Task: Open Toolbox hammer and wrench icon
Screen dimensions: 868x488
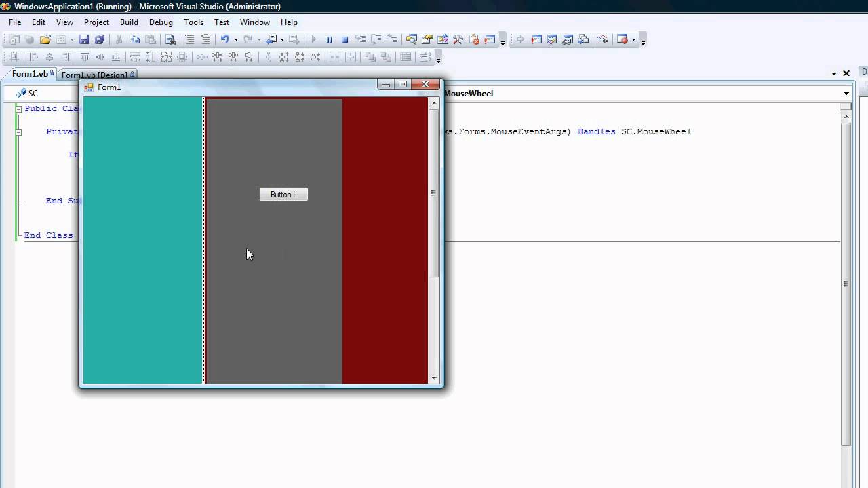Action: pos(458,40)
